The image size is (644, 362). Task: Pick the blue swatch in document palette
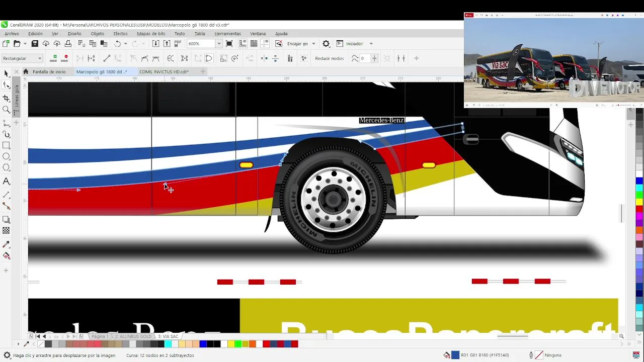[203, 344]
